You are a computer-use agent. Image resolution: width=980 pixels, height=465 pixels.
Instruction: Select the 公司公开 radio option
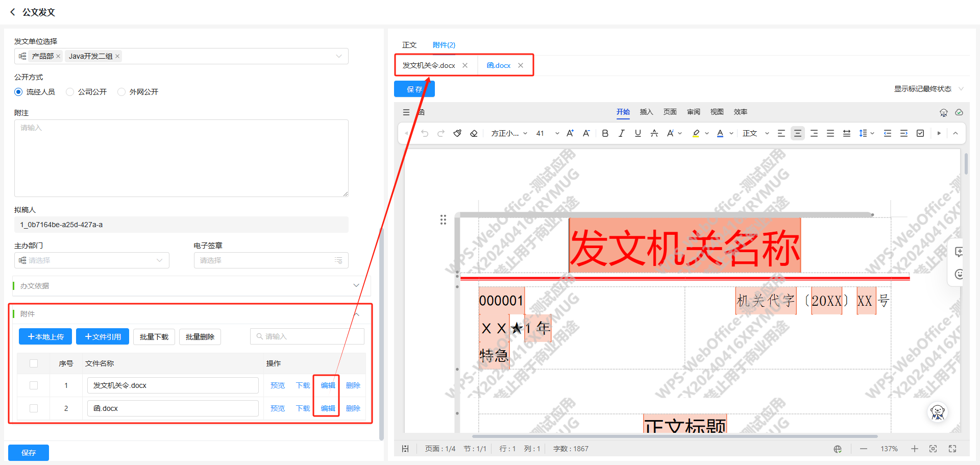click(70, 92)
